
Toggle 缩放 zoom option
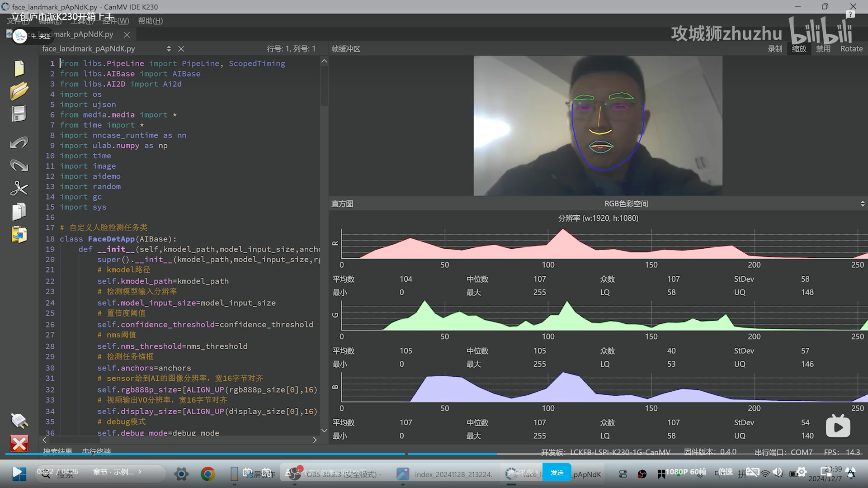point(799,49)
